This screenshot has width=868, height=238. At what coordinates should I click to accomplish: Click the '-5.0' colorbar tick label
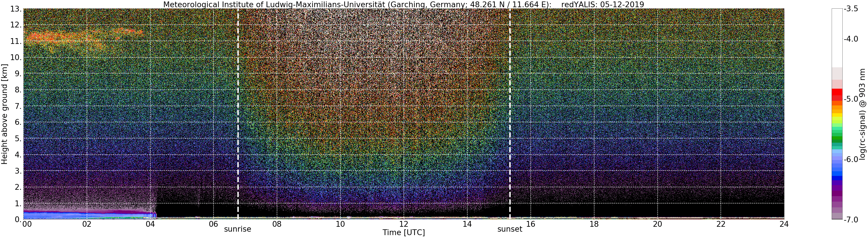pyautogui.click(x=851, y=99)
